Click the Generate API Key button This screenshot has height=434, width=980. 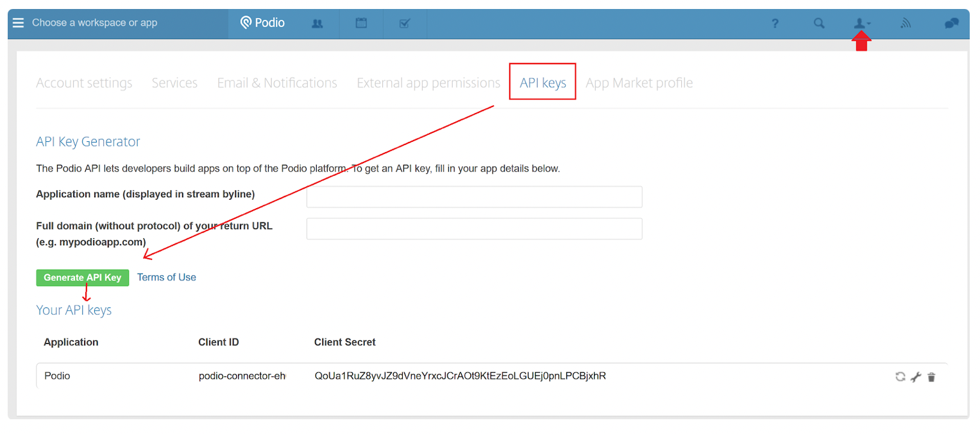(83, 277)
